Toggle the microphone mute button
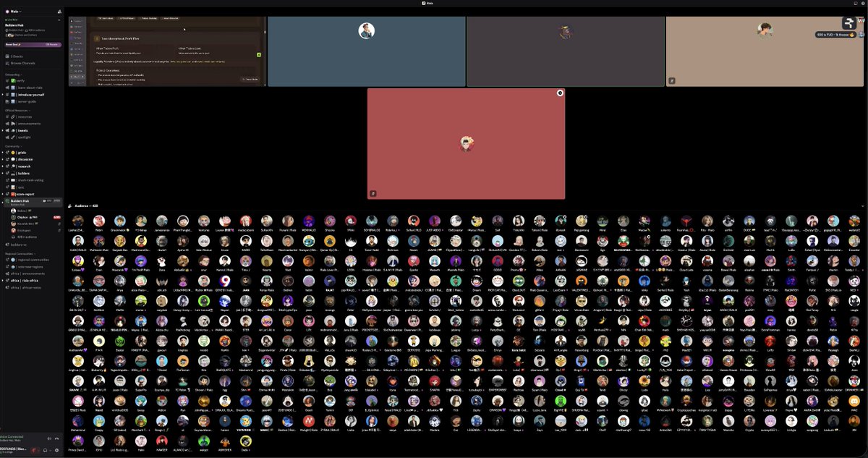The image size is (868, 458). click(33, 450)
